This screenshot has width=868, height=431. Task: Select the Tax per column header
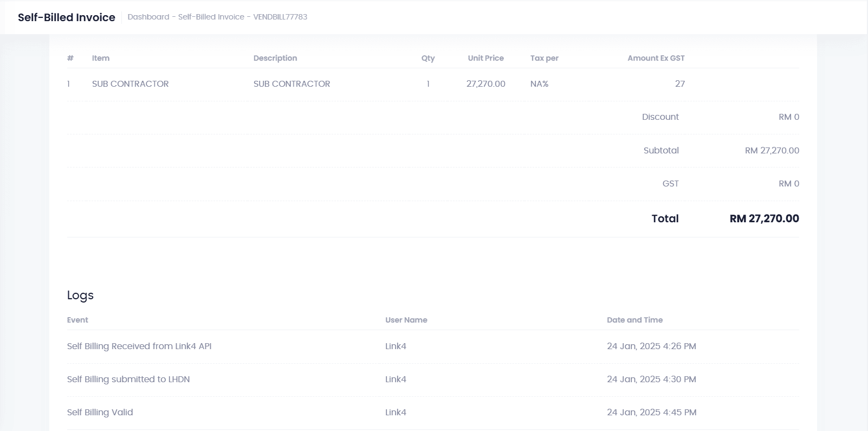point(544,58)
